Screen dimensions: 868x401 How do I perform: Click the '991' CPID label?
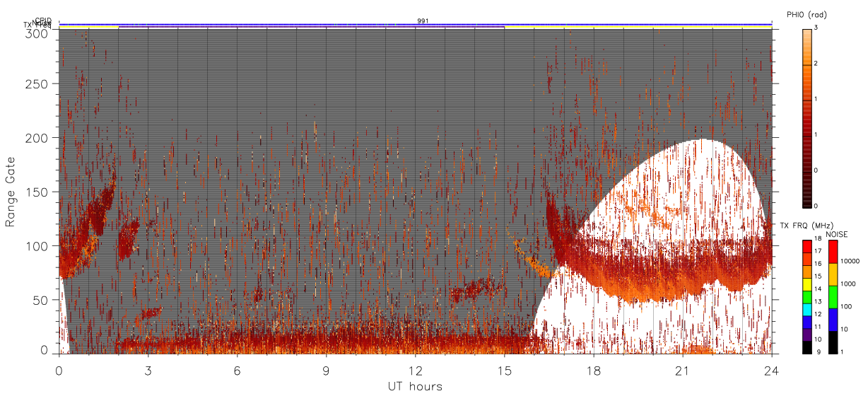point(423,21)
